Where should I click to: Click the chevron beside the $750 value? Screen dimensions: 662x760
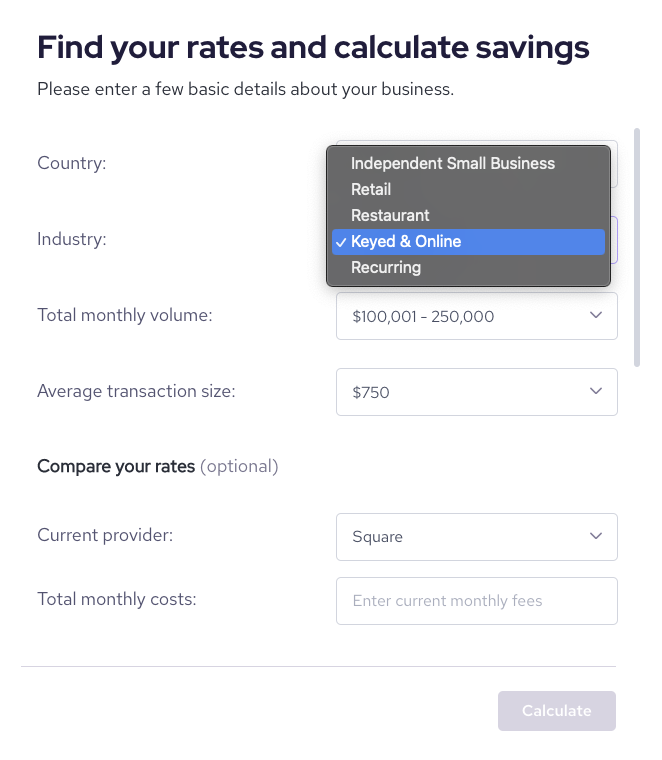596,391
